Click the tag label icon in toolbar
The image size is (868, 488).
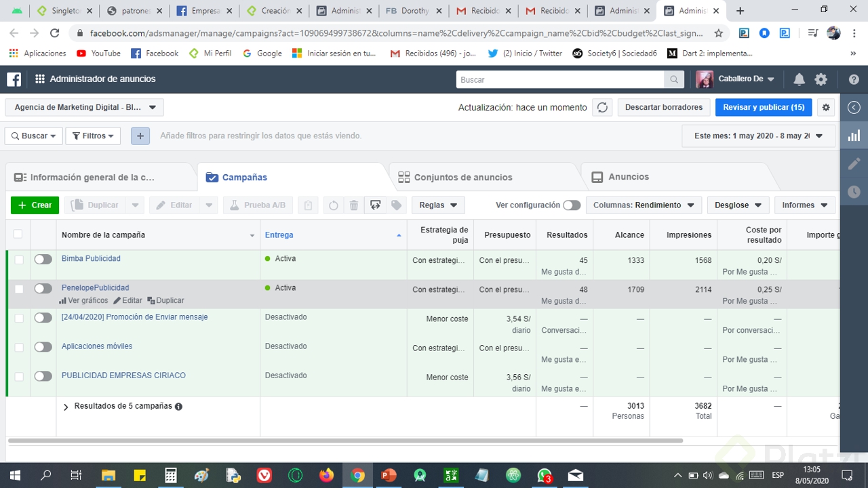click(x=397, y=205)
